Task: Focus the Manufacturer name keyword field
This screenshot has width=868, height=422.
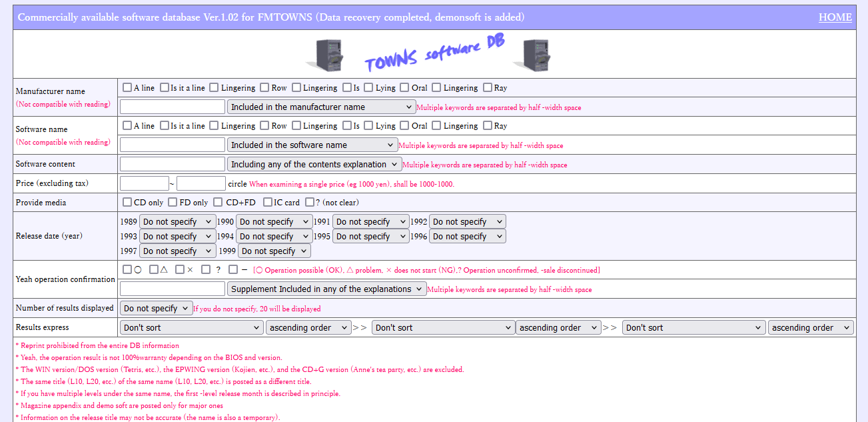Action: click(x=173, y=107)
